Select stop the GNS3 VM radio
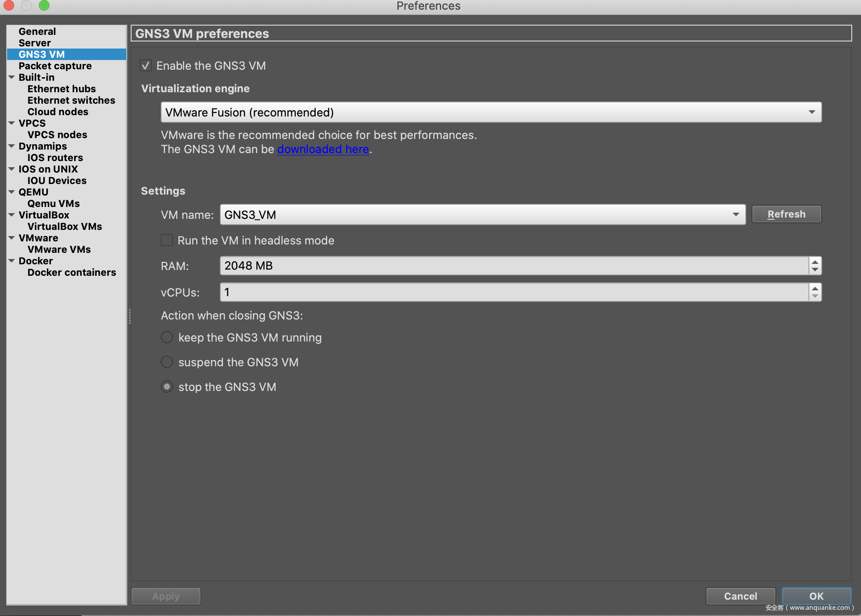This screenshot has width=861, height=616. point(167,387)
